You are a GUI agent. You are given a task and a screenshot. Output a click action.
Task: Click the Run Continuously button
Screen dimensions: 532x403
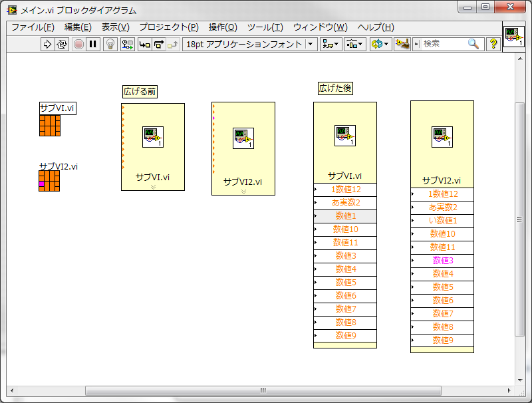click(x=62, y=44)
